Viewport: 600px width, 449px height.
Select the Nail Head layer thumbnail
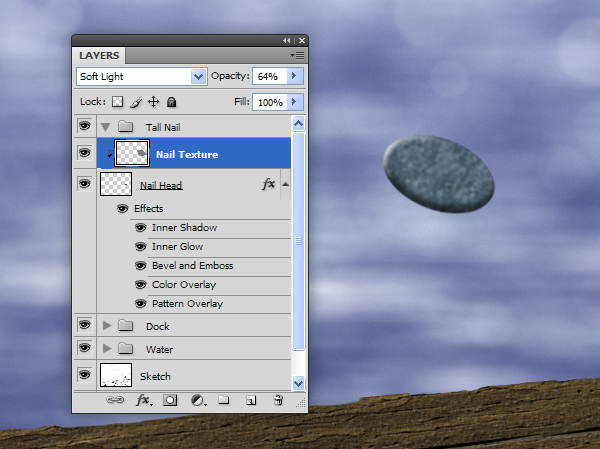[x=116, y=184]
